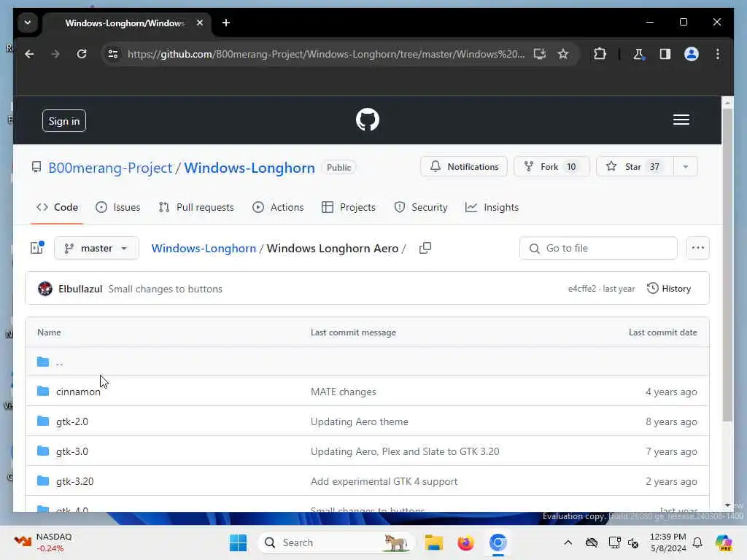Open the B00merang-Project owner link

[110, 168]
